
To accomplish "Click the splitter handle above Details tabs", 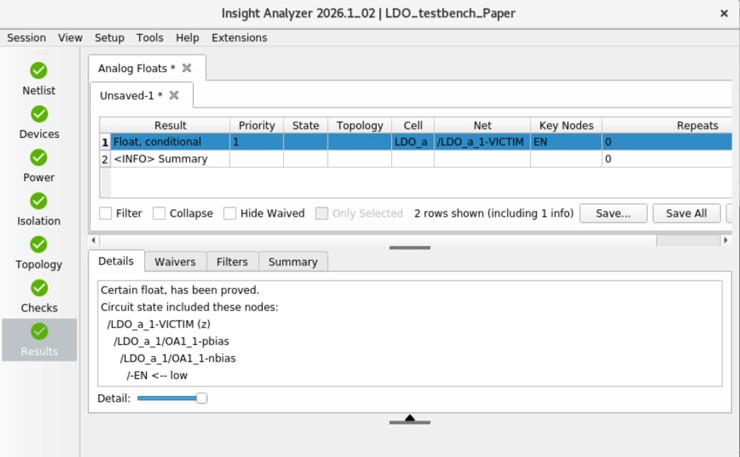I will (410, 247).
